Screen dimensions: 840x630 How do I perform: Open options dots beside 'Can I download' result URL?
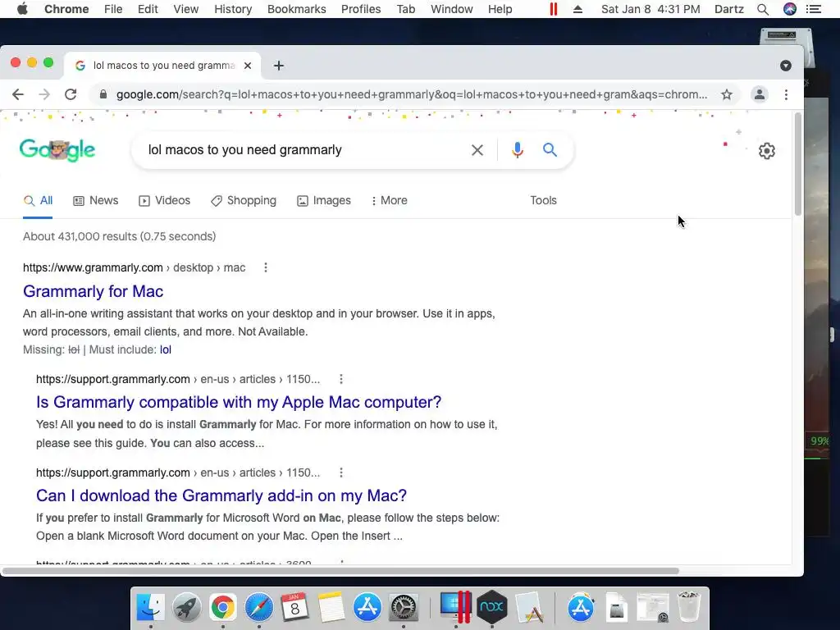click(x=341, y=472)
